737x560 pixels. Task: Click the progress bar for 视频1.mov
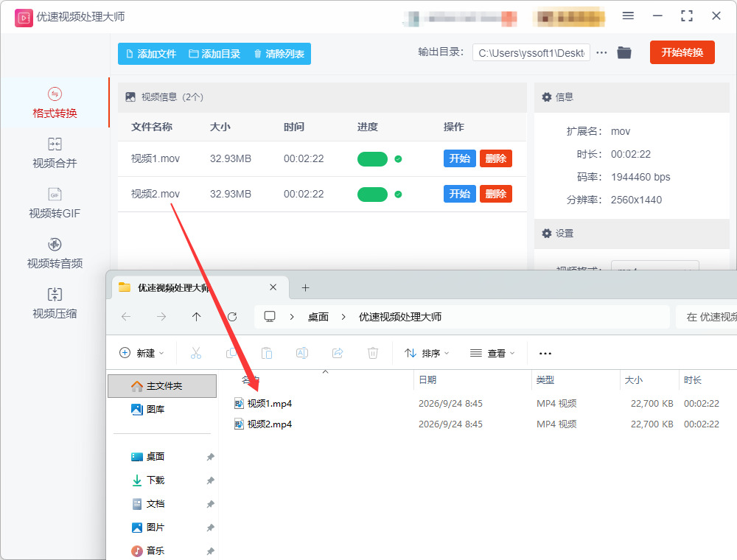coord(372,159)
